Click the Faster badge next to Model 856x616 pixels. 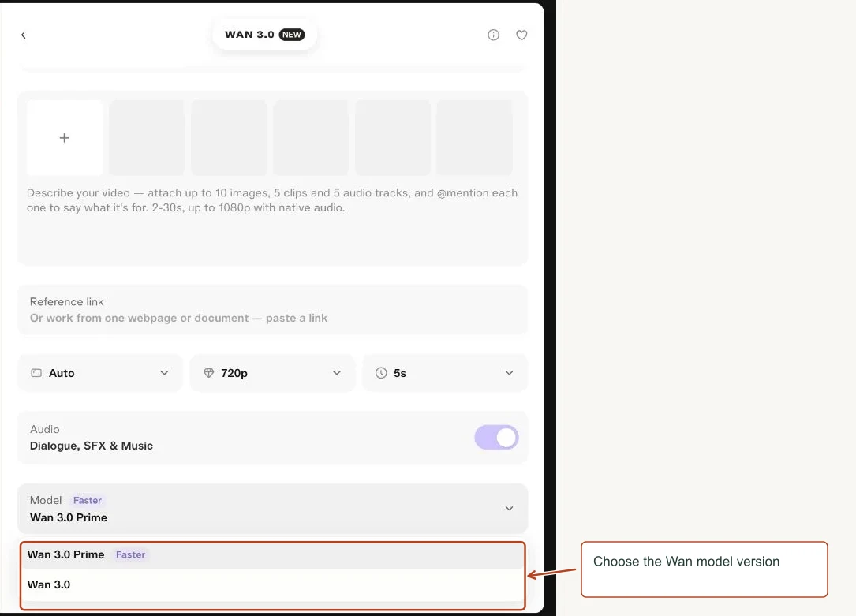[x=88, y=500]
